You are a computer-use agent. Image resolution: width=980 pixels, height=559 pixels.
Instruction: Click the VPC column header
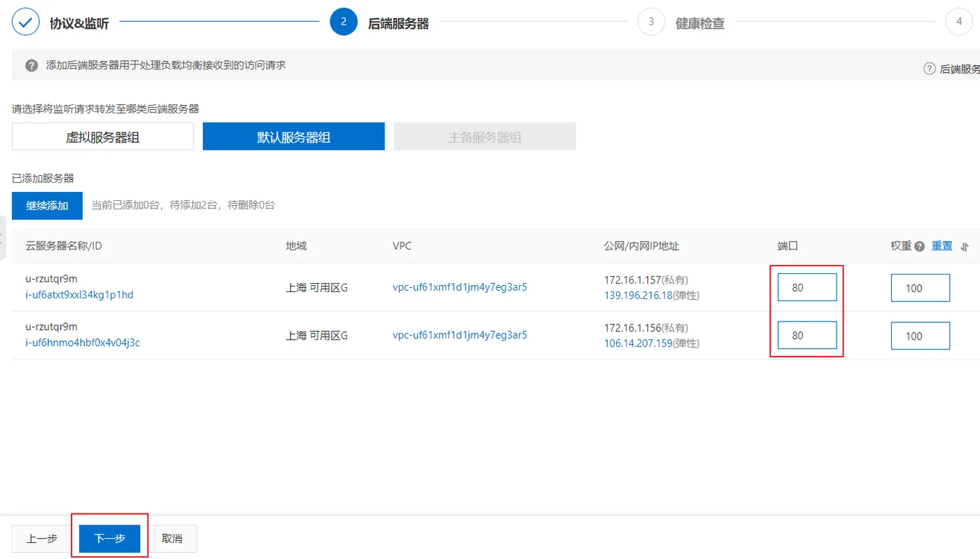[x=403, y=246]
